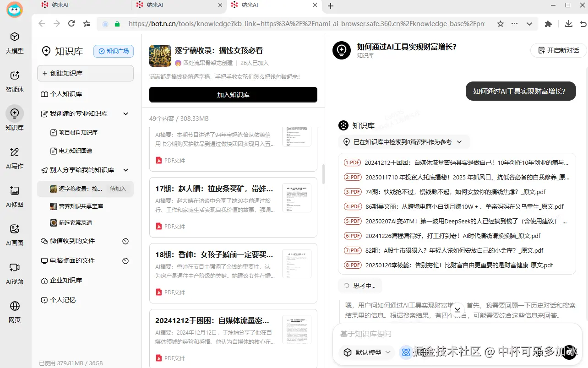Click the 创建知识库 button
The height and width of the screenshot is (368, 588).
click(85, 73)
